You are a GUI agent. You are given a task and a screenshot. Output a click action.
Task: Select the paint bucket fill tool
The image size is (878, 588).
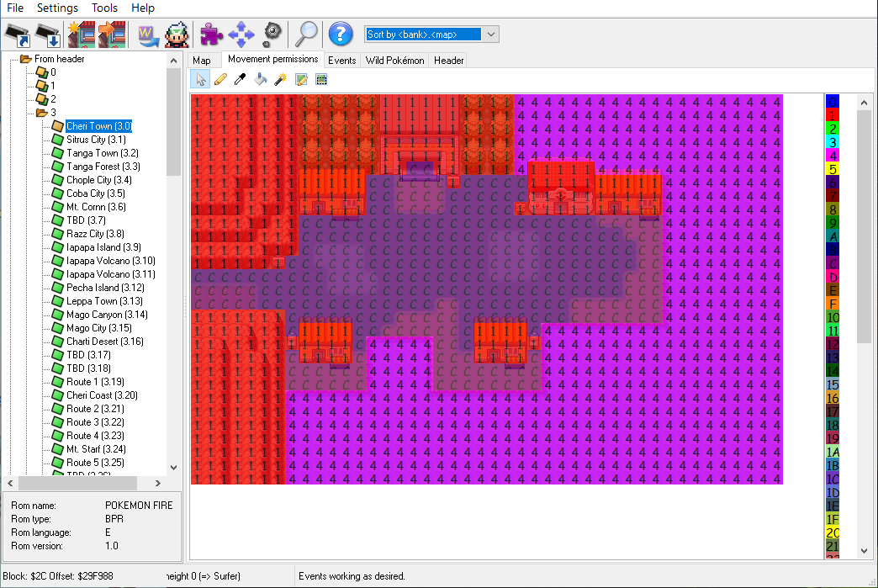click(x=261, y=80)
